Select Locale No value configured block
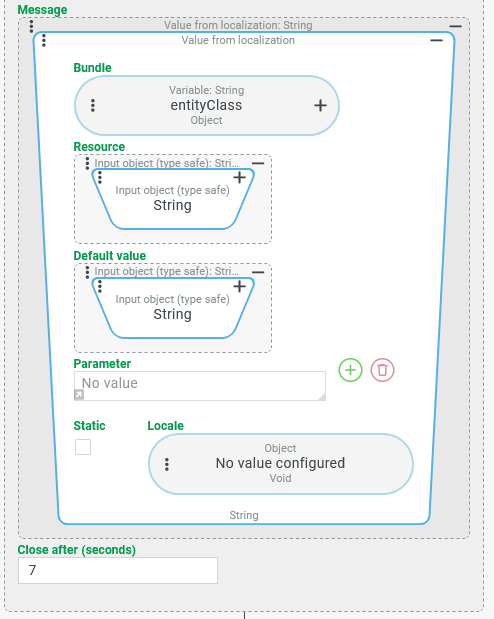 [281, 464]
